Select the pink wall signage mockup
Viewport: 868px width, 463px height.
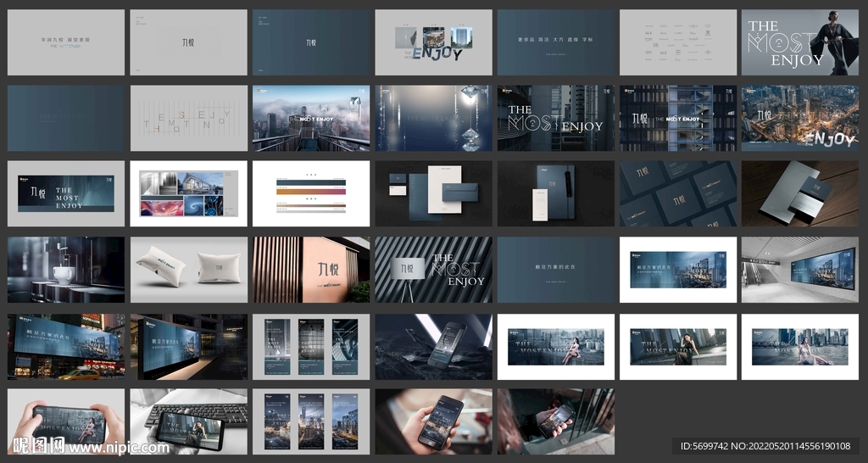310,270
